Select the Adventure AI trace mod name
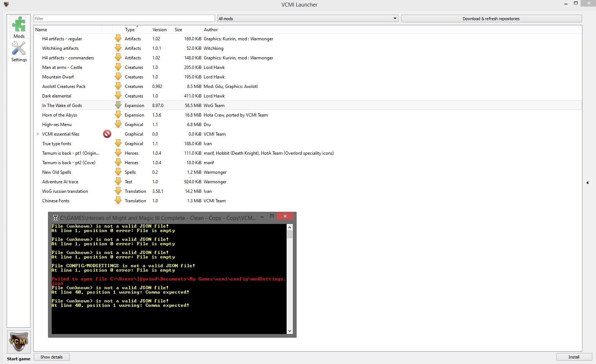 pos(60,182)
